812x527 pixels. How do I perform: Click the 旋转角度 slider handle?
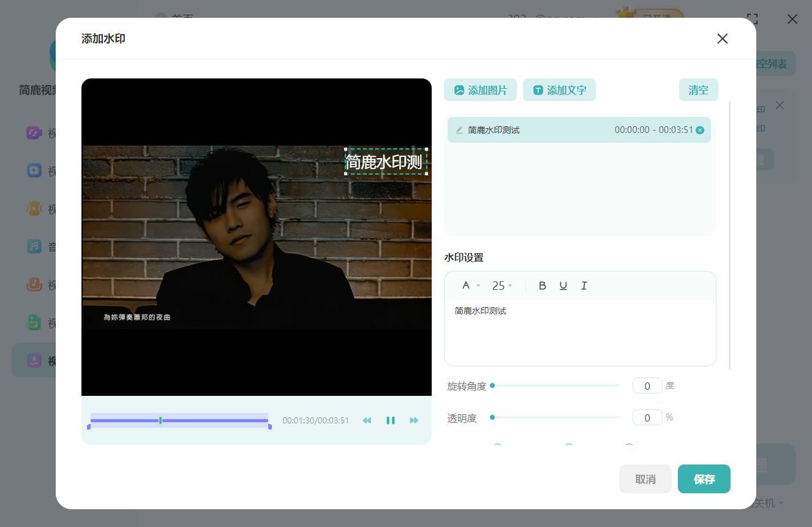point(492,385)
